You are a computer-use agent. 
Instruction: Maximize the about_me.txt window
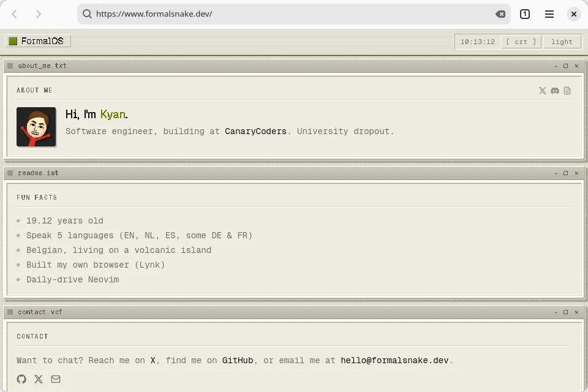(x=565, y=66)
